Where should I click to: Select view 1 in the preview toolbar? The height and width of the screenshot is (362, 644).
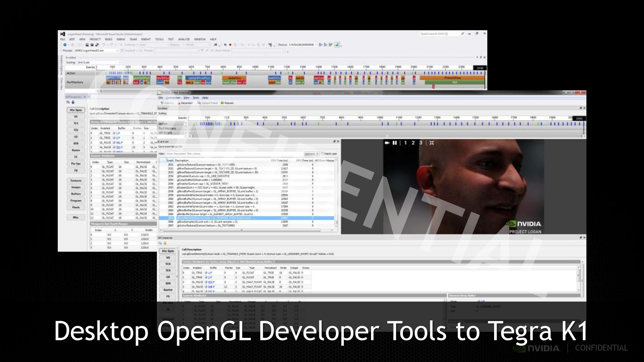pyautogui.click(x=405, y=143)
